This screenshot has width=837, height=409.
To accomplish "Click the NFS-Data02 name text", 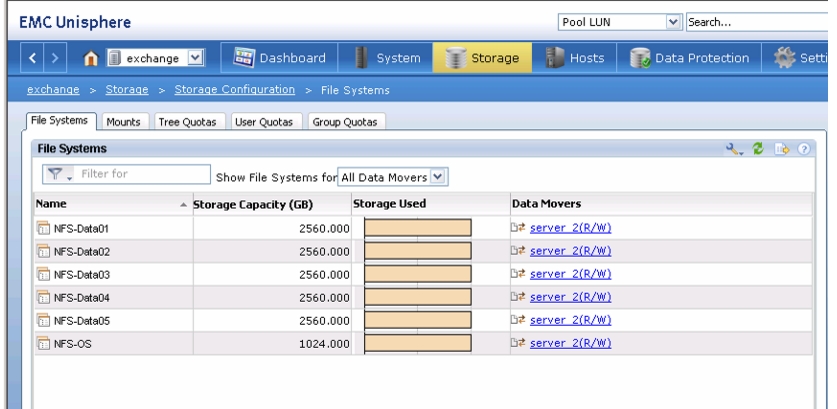I will tap(82, 251).
